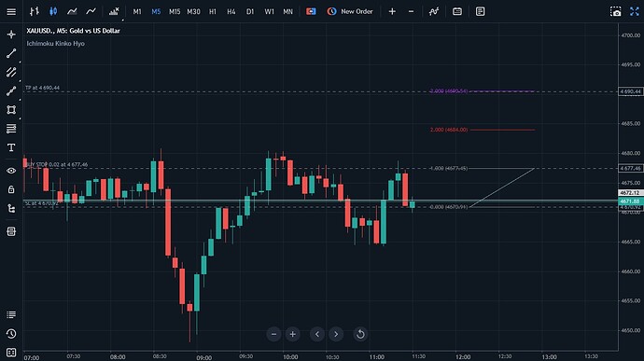Click the purple Fibonacci -2.000 level
This screenshot has height=361, width=644.
449,90
